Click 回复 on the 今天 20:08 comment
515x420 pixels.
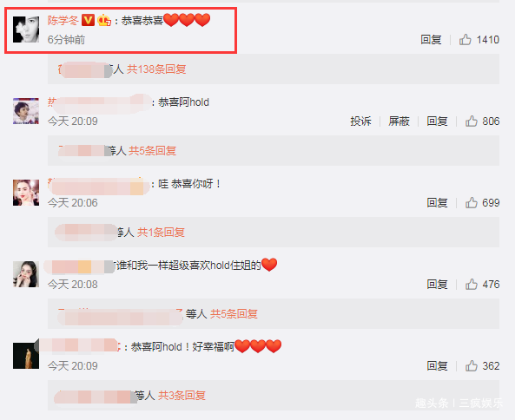(x=437, y=284)
